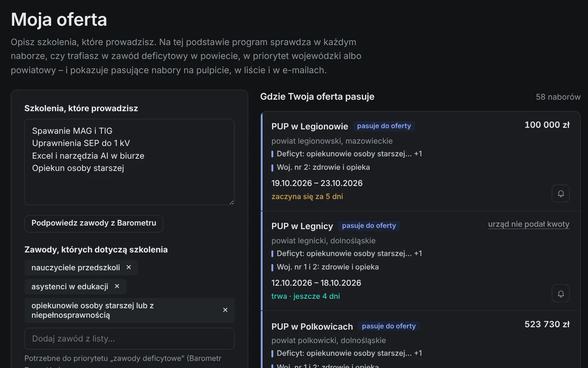Image resolution: width=588 pixels, height=368 pixels.
Task: Click the zaczyna się za 5 dni status
Action: click(307, 197)
